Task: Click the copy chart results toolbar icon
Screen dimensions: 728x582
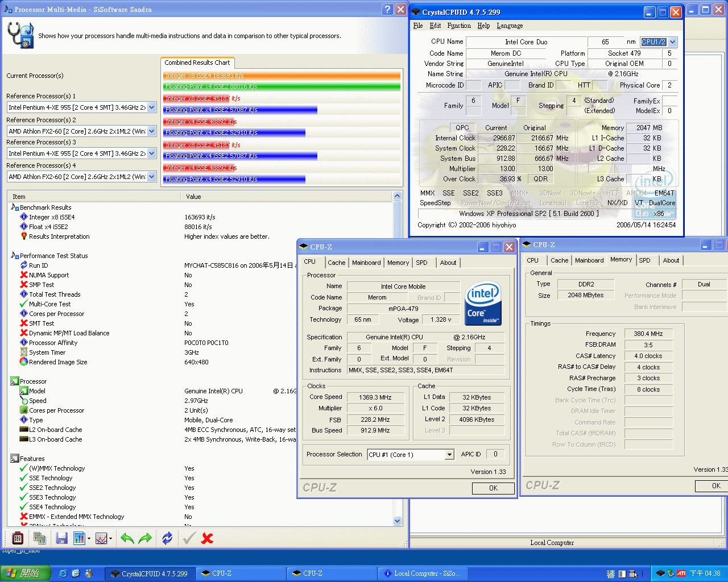Action: [40, 538]
